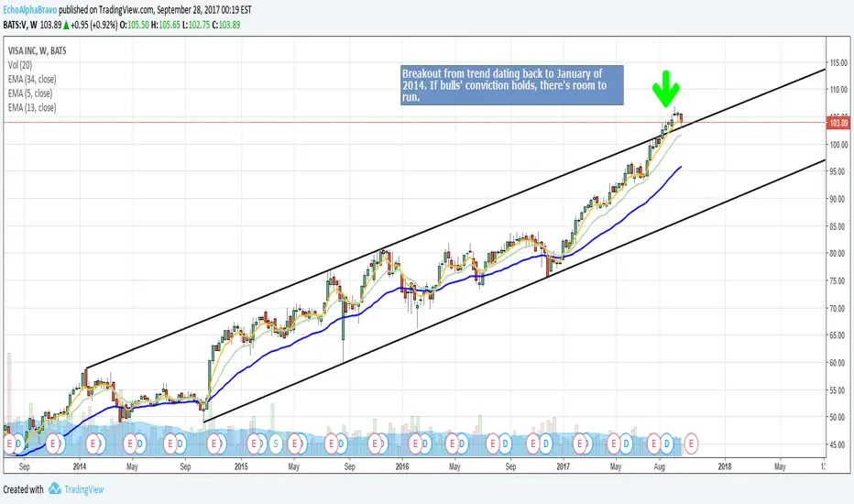Click the 85.00 price axis label
This screenshot has height=504, width=854.
pyautogui.click(x=838, y=226)
